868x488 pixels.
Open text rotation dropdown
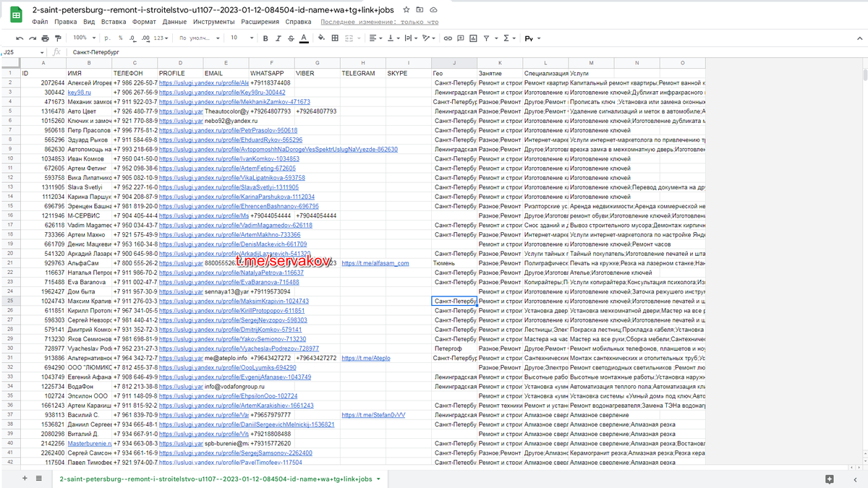tap(428, 38)
